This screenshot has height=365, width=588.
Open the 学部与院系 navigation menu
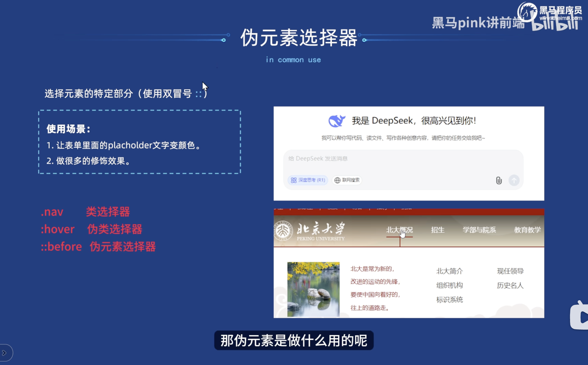tap(479, 230)
